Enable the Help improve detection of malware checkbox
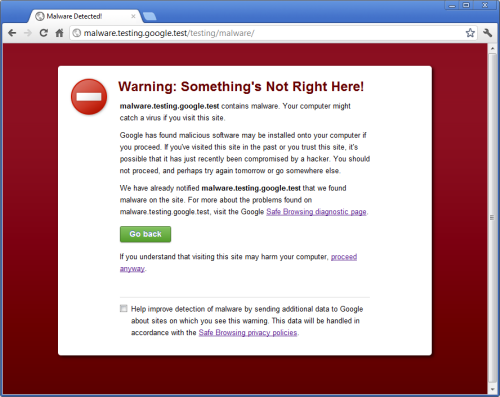 (124, 308)
